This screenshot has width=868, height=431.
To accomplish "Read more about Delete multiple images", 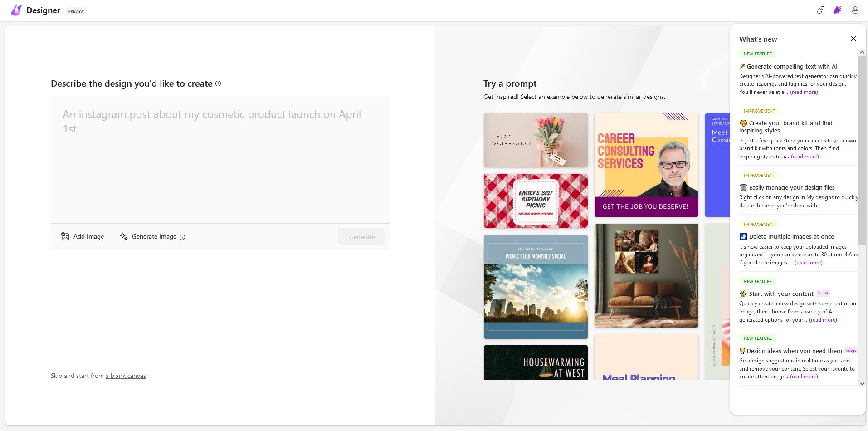I will pos(809,263).
